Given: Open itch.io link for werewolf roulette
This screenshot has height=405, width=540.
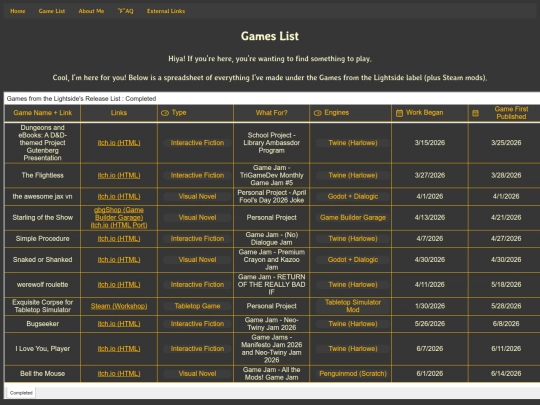Looking at the screenshot, I should click(x=119, y=285).
